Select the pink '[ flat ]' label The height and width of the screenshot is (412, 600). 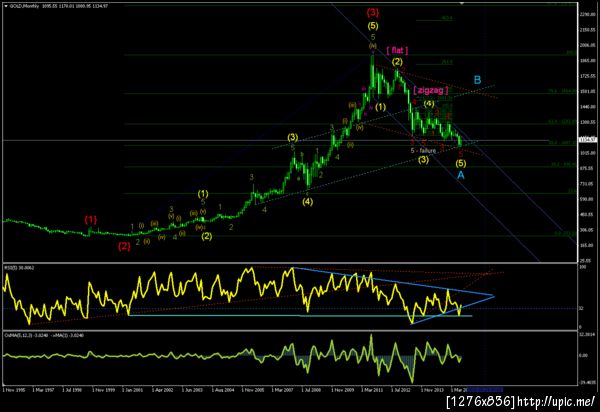tap(397, 50)
